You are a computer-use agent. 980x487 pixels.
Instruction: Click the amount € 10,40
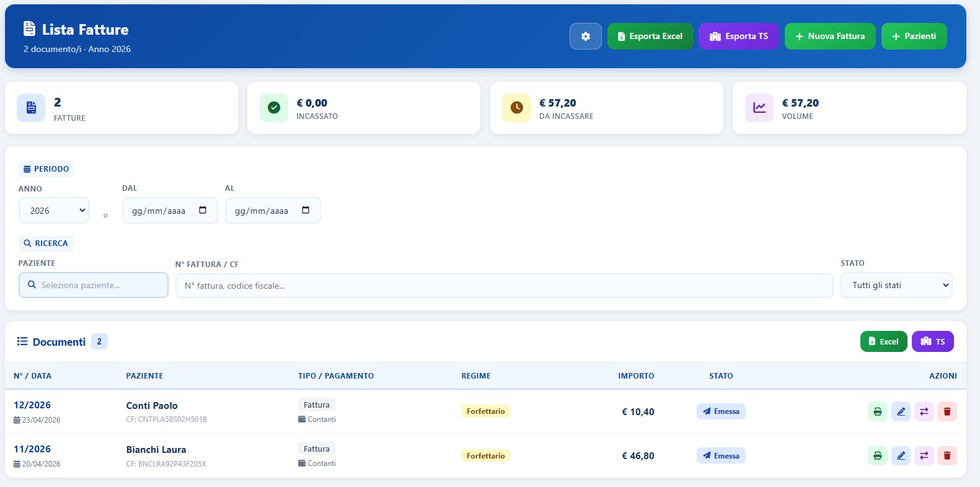click(x=638, y=412)
